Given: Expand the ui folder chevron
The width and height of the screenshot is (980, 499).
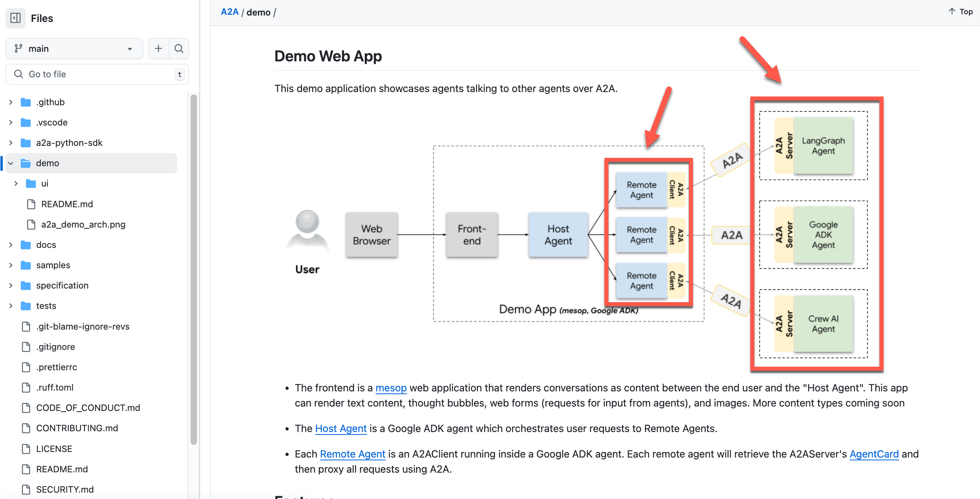Looking at the screenshot, I should pos(16,183).
